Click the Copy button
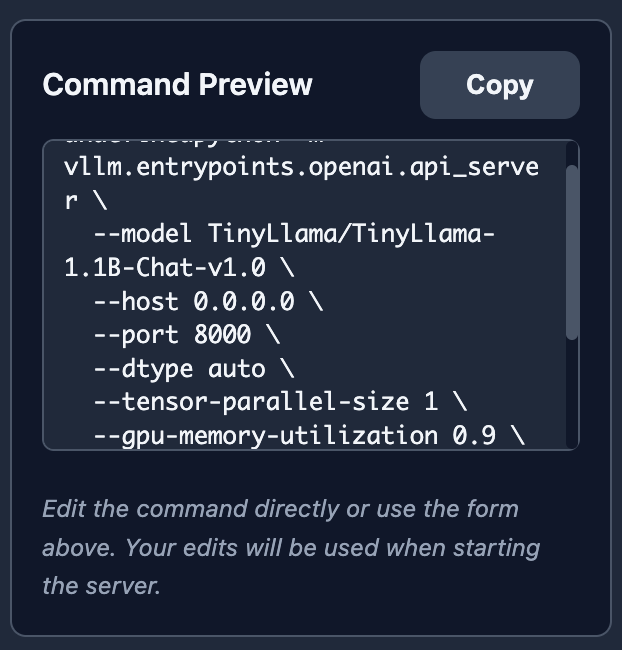Viewport: 622px width, 650px height. point(499,85)
